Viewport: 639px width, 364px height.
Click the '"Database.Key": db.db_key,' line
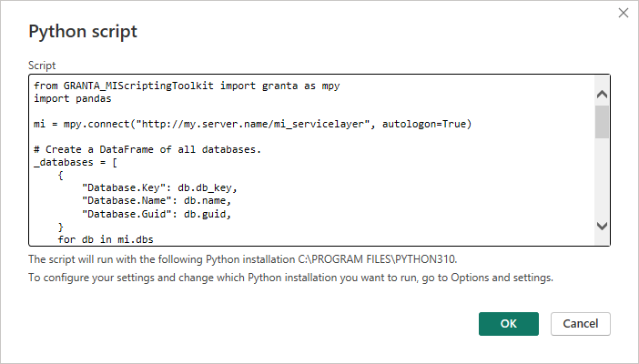pyautogui.click(x=159, y=187)
